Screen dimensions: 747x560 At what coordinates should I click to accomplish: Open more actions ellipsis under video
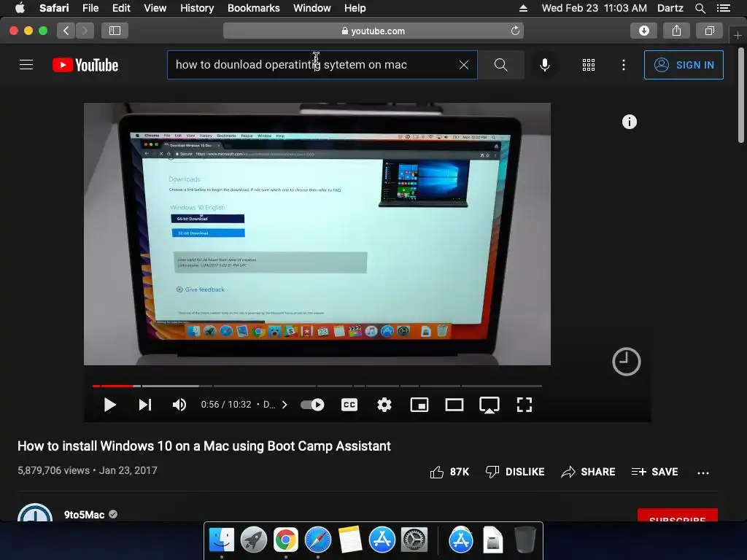[703, 472]
